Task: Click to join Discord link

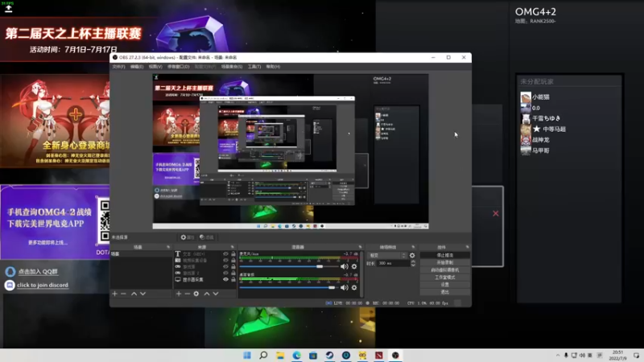Action: pyautogui.click(x=43, y=285)
